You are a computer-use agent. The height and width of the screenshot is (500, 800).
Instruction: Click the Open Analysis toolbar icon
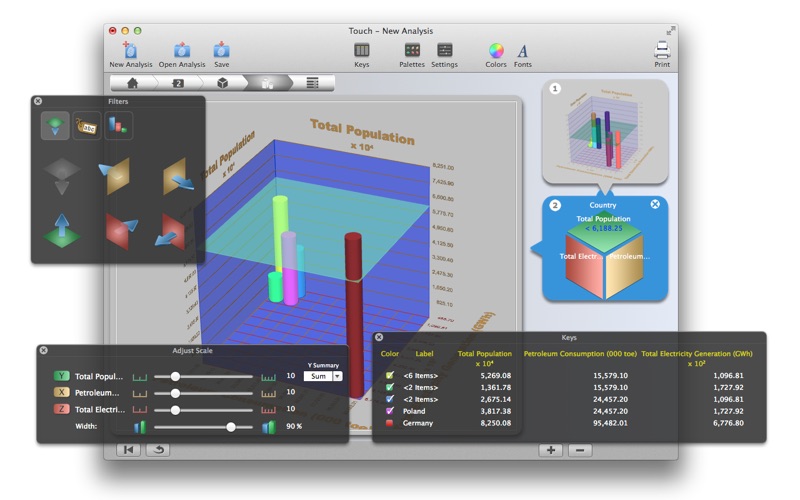pyautogui.click(x=182, y=55)
